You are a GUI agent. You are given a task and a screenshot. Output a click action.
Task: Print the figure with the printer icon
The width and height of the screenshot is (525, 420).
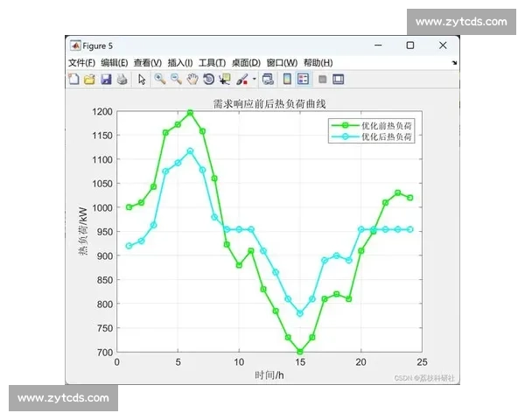click(122, 80)
